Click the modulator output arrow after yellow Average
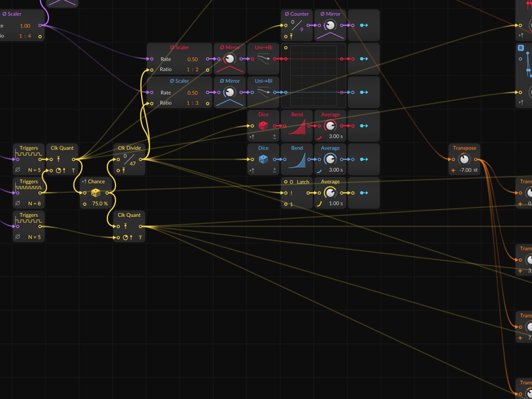 [x=364, y=193]
